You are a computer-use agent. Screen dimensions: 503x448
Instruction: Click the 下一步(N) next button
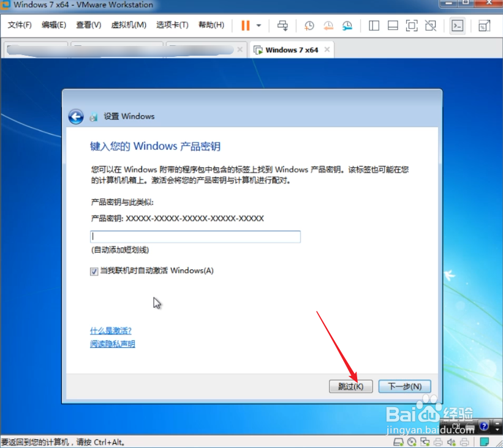click(406, 386)
